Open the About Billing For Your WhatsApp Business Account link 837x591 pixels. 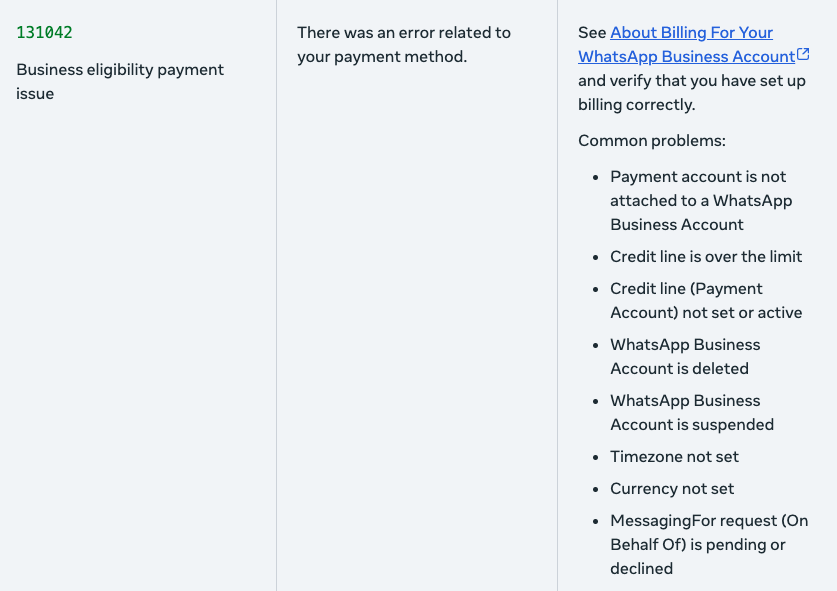690,45
